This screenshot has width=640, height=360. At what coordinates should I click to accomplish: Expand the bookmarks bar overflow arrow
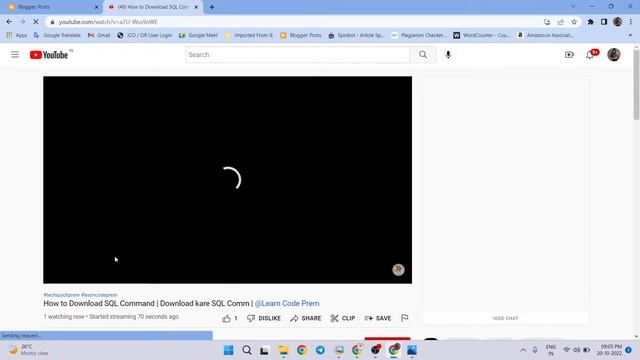pyautogui.click(x=630, y=36)
